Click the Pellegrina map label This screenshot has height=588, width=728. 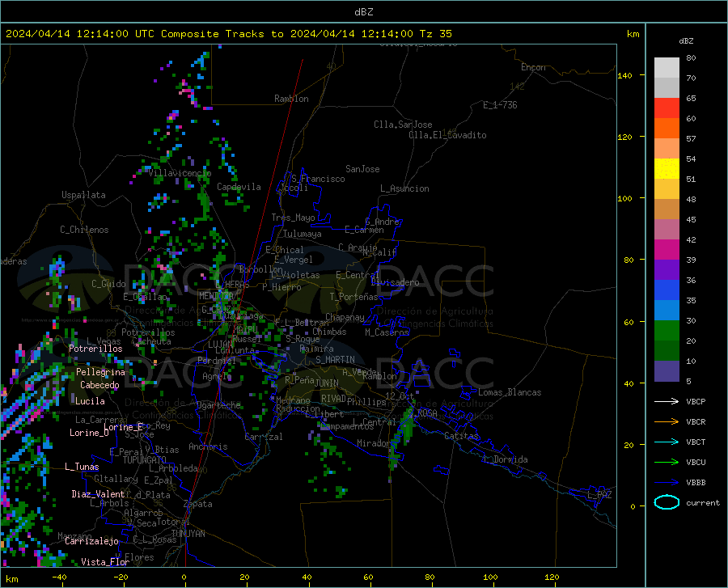pyautogui.click(x=101, y=372)
